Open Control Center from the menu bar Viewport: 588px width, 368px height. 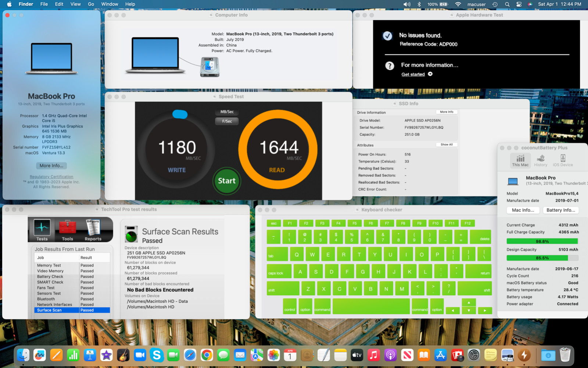519,4
